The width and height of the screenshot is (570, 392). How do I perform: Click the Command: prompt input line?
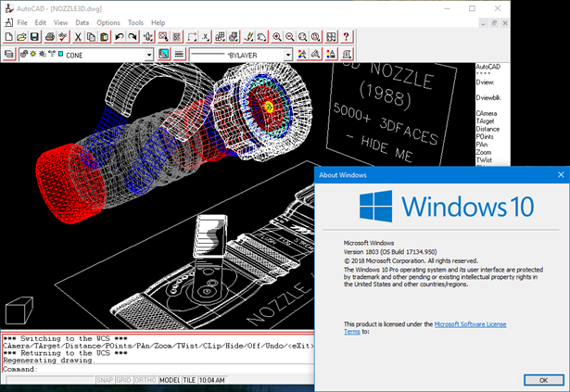click(158, 369)
